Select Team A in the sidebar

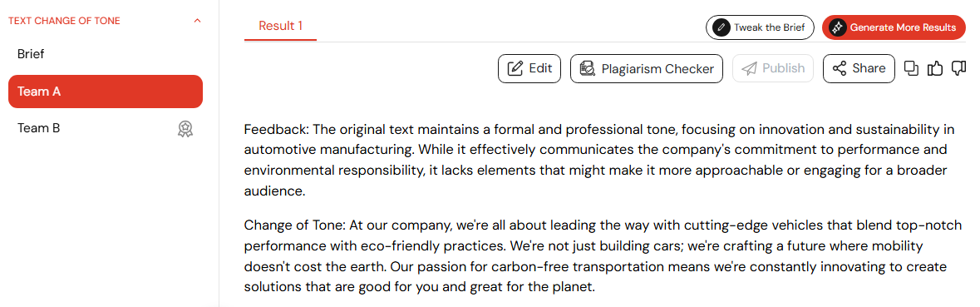[x=106, y=92]
